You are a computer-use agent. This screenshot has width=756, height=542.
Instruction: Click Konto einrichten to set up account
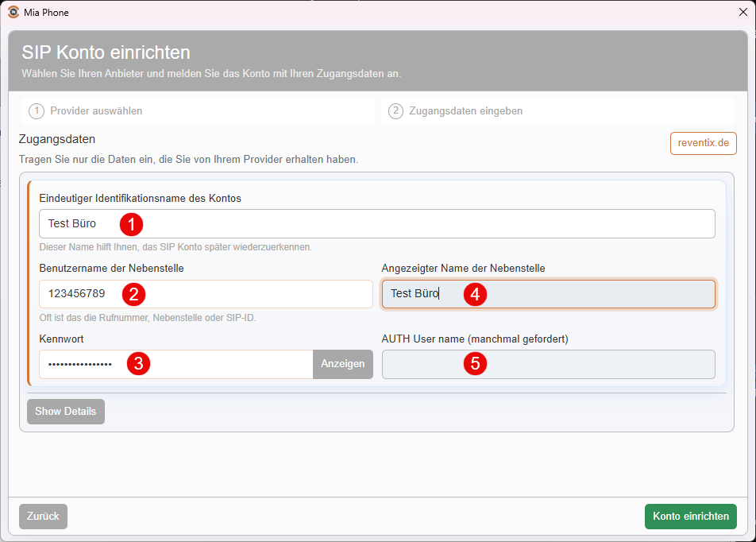(690, 516)
